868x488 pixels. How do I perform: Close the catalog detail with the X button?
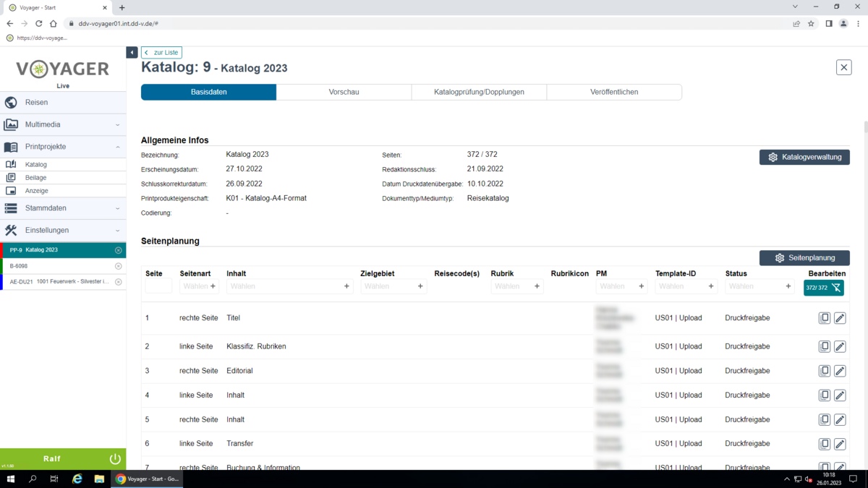click(843, 67)
